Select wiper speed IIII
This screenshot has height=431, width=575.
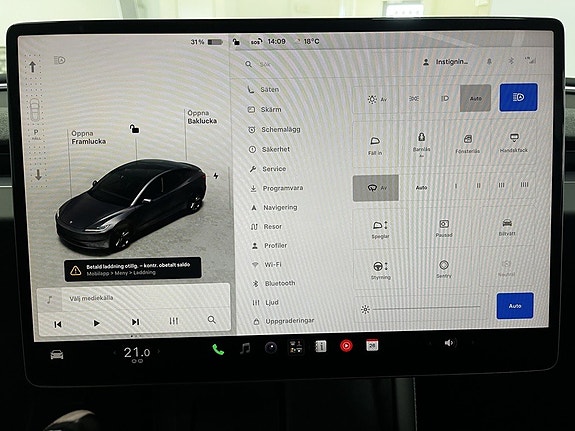(x=524, y=185)
